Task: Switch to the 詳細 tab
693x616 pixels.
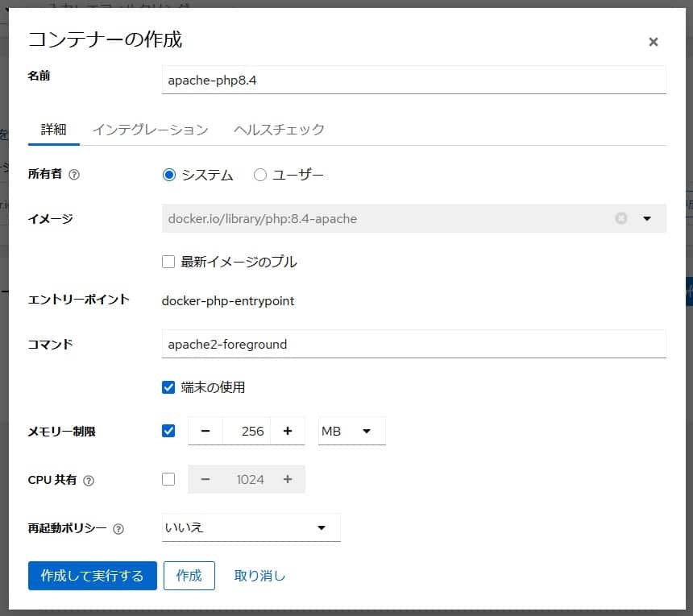Action: click(x=53, y=130)
